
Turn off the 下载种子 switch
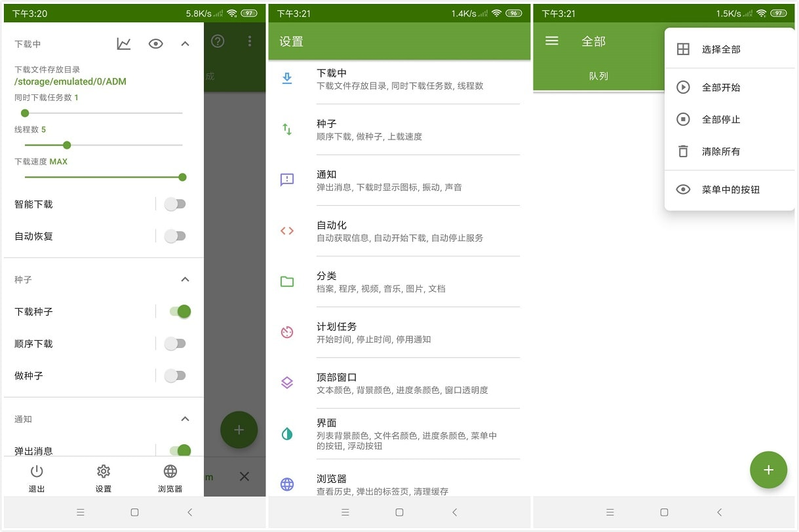pyautogui.click(x=177, y=312)
